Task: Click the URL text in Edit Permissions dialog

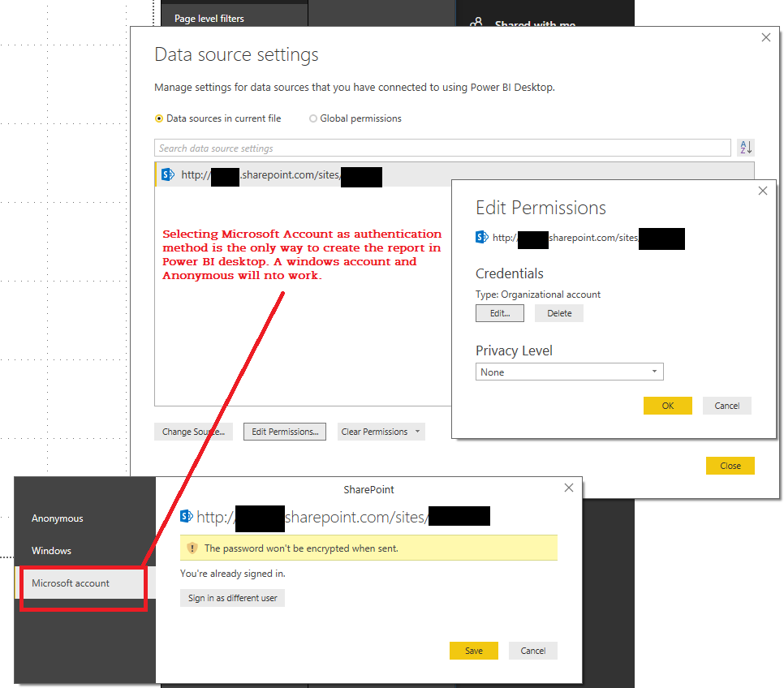Action: click(588, 238)
